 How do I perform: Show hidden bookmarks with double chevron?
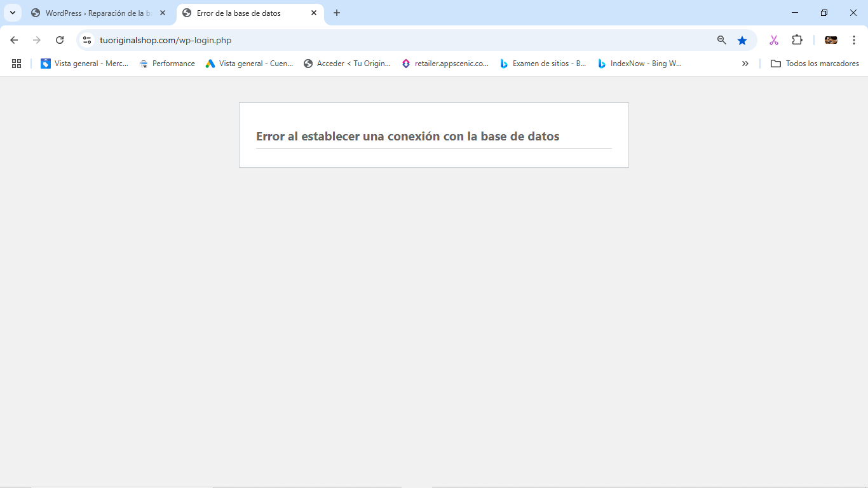pyautogui.click(x=745, y=64)
